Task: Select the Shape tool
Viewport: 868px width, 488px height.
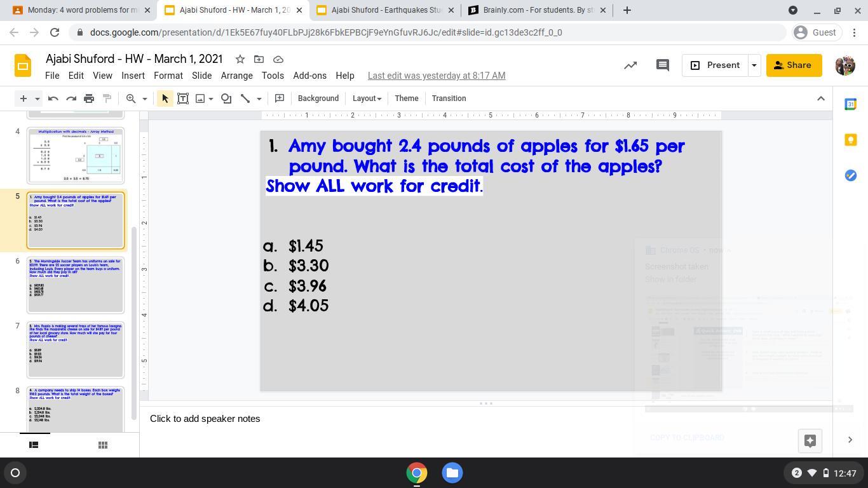Action: [x=226, y=98]
